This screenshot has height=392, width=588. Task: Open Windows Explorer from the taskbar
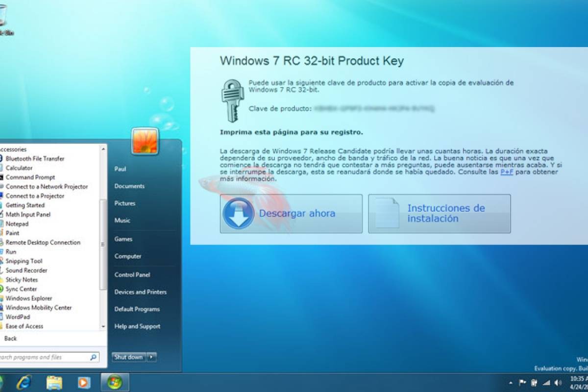[x=54, y=383]
